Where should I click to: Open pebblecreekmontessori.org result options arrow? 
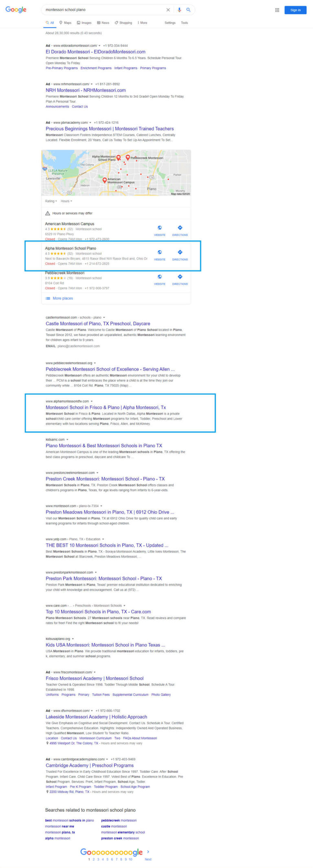pyautogui.click(x=95, y=363)
